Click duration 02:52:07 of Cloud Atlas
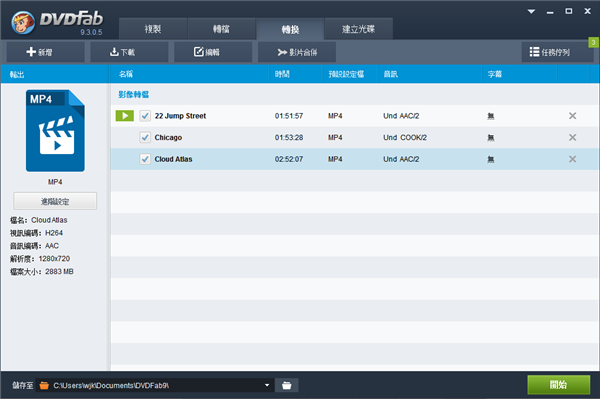This screenshot has width=600, height=399. (x=289, y=159)
